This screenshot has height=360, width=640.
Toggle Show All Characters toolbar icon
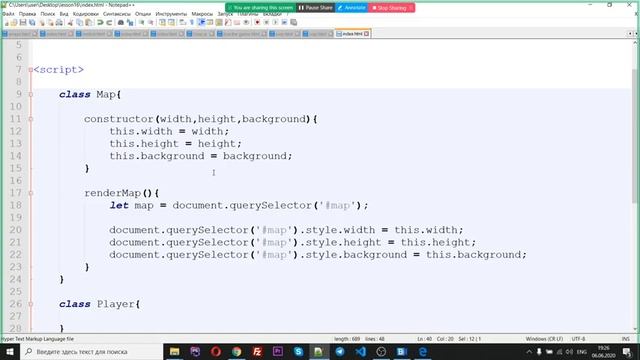click(x=191, y=22)
